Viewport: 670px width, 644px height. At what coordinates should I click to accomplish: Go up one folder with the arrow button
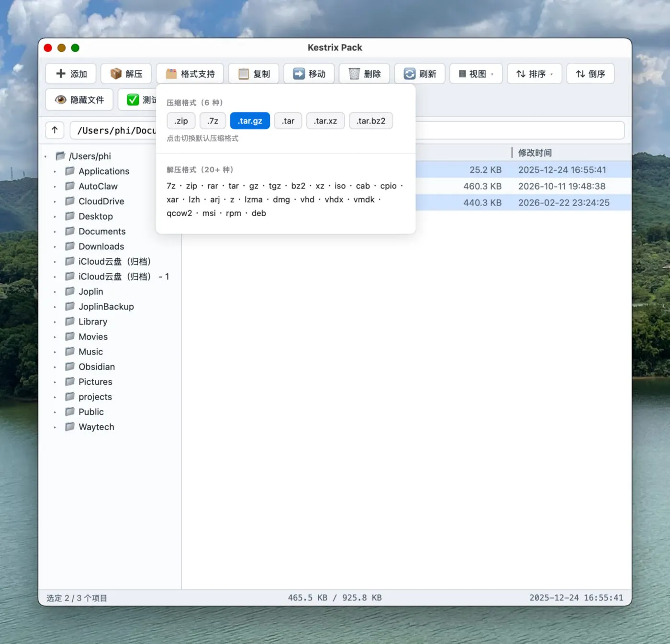point(55,130)
